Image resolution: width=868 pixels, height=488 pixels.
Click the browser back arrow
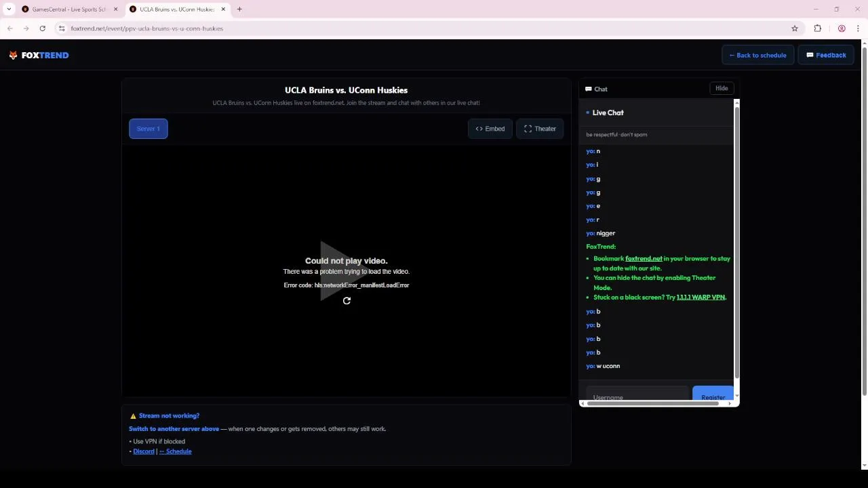[10, 28]
